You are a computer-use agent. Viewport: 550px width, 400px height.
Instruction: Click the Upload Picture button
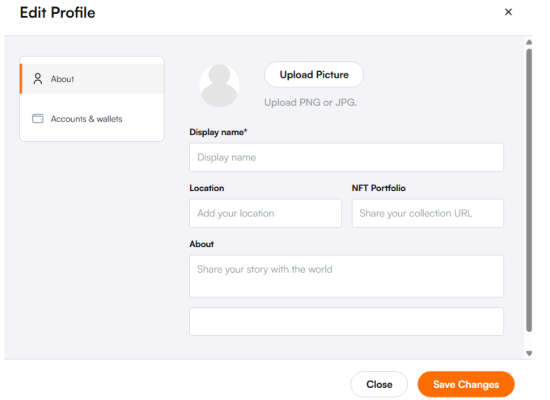tap(314, 74)
